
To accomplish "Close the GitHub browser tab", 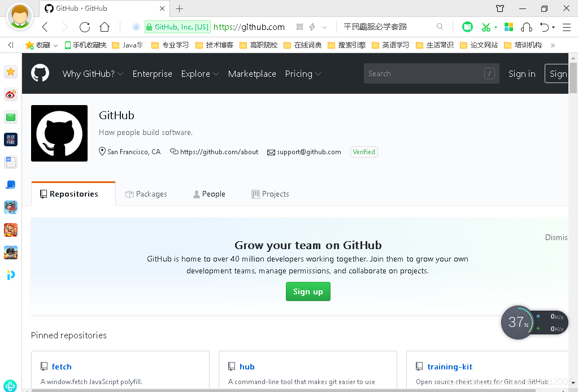I will pos(162,8).
